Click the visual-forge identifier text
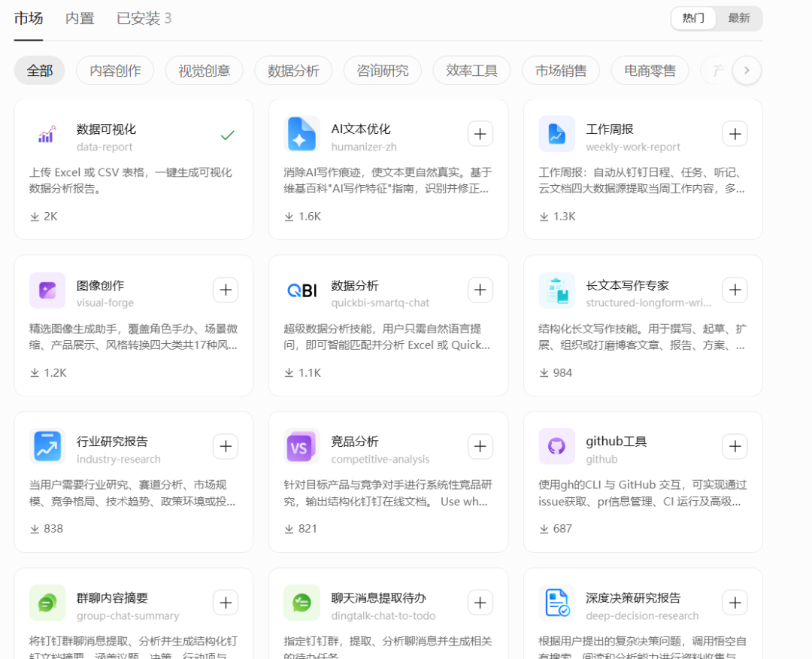This screenshot has height=659, width=812. click(105, 302)
